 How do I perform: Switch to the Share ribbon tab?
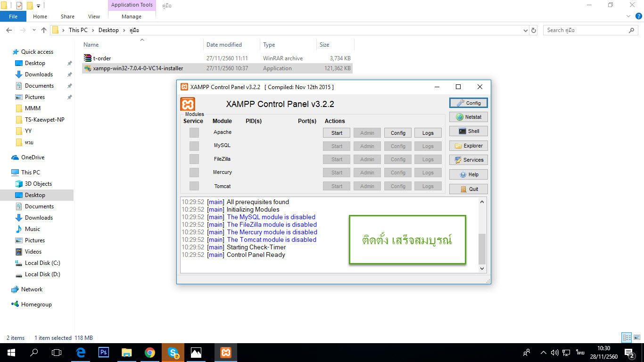[67, 16]
